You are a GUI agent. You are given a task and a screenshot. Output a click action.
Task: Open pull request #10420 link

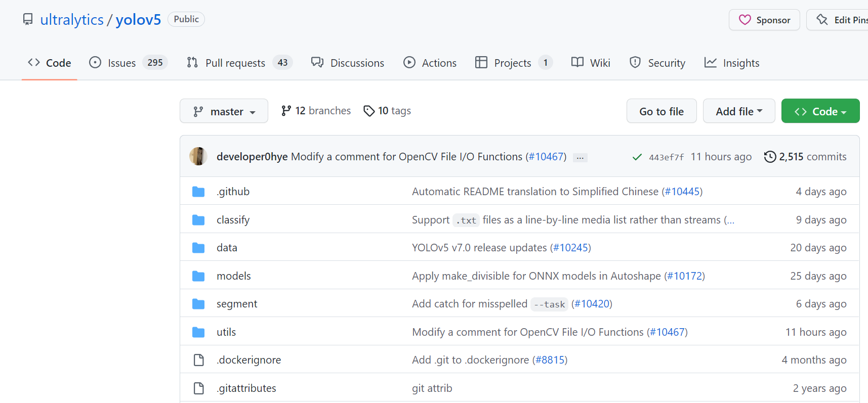click(x=592, y=304)
